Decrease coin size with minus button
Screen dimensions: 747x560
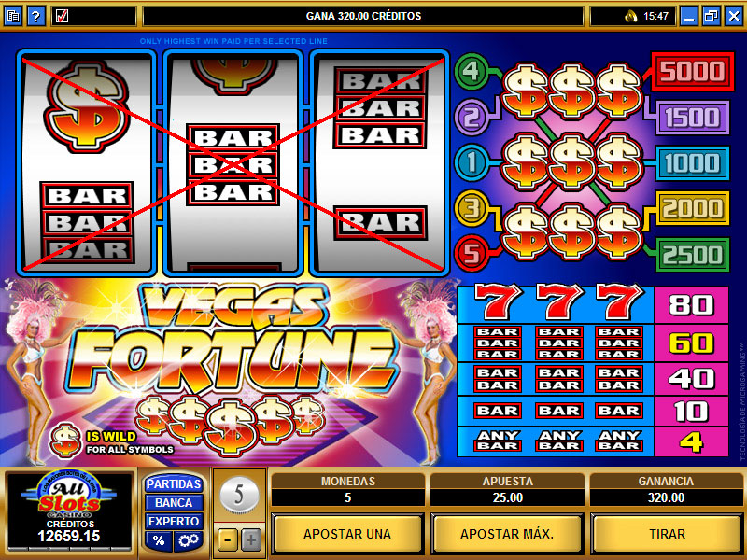228,539
